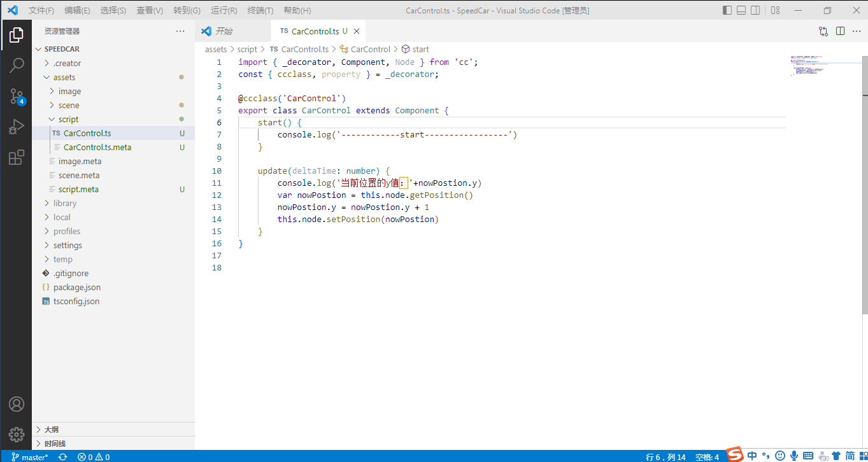Click the Sogou soft keyboard icon
Image resolution: width=868 pixels, height=462 pixels.
808,456
